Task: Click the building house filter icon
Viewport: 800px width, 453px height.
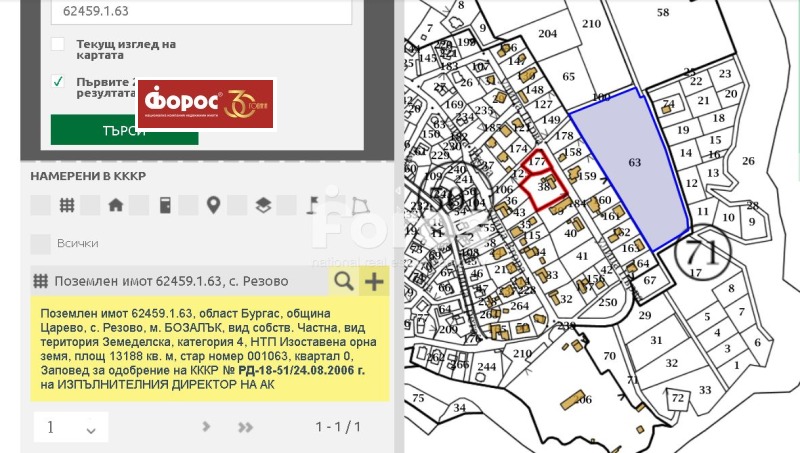Action: pyautogui.click(x=116, y=205)
